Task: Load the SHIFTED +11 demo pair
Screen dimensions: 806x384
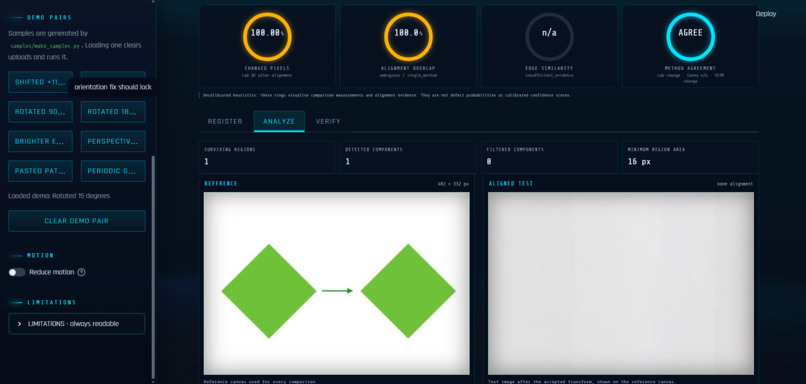Action: 40,82
